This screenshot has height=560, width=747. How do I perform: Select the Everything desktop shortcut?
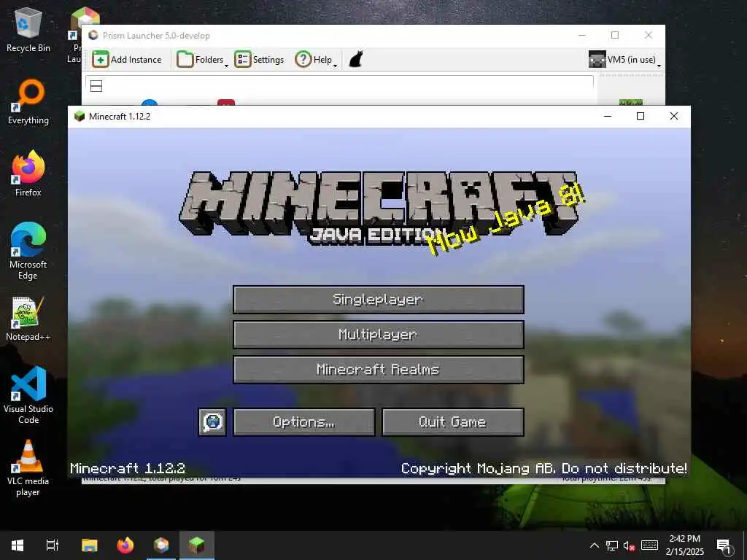point(28,102)
